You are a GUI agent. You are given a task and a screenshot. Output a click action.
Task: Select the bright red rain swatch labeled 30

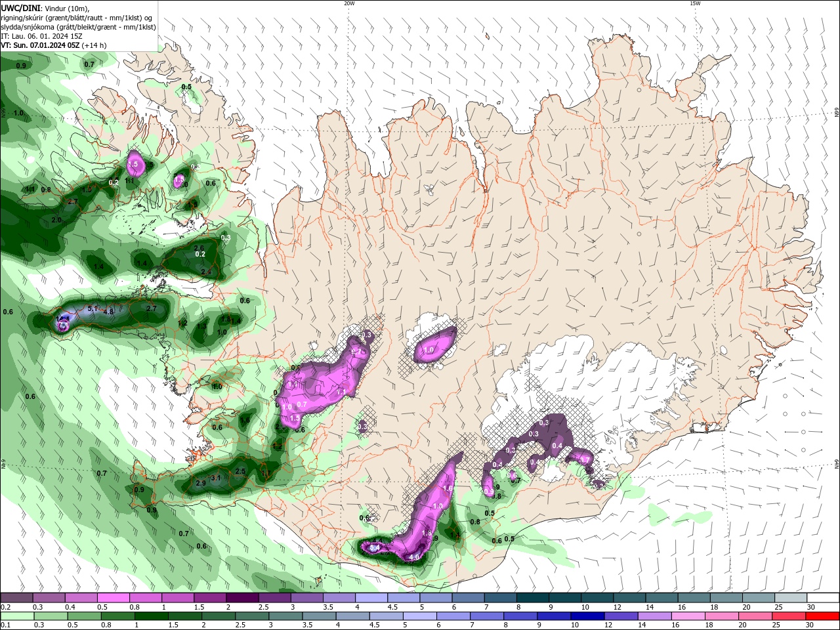click(x=823, y=616)
